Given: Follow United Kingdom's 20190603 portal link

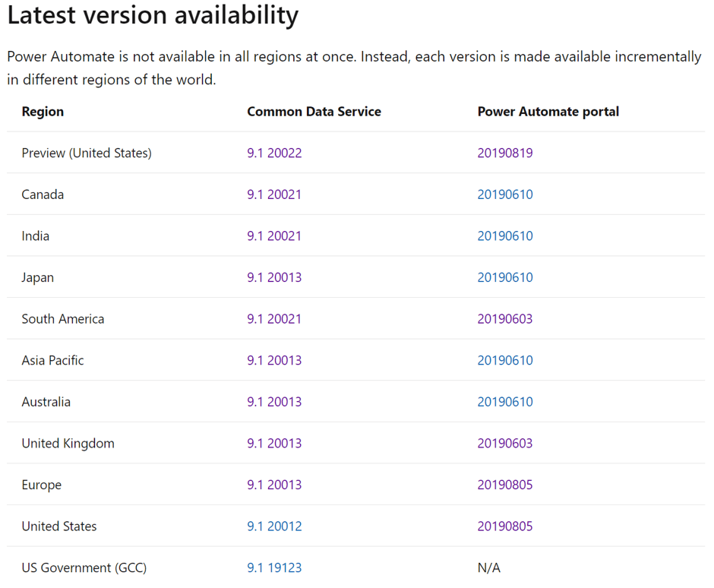Looking at the screenshot, I should (505, 443).
